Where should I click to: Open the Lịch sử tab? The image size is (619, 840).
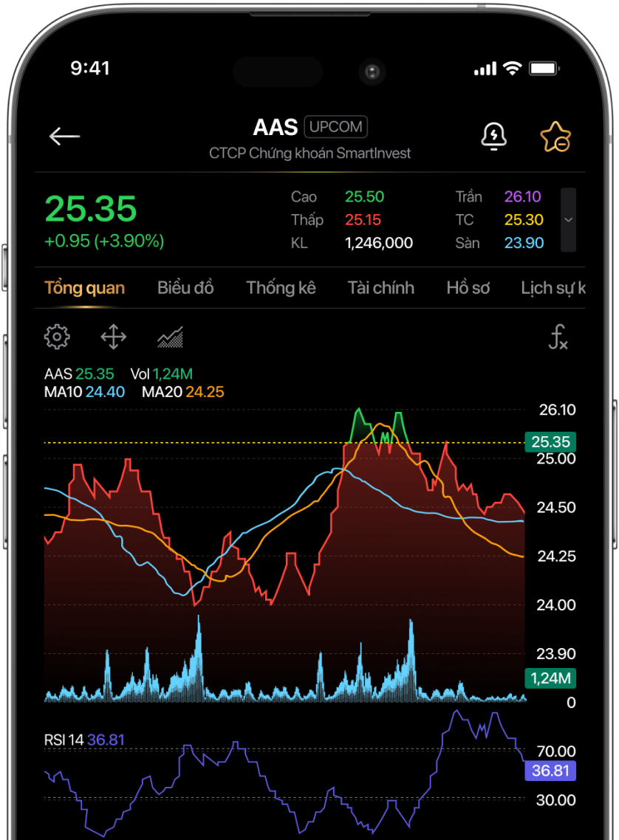pos(553,288)
